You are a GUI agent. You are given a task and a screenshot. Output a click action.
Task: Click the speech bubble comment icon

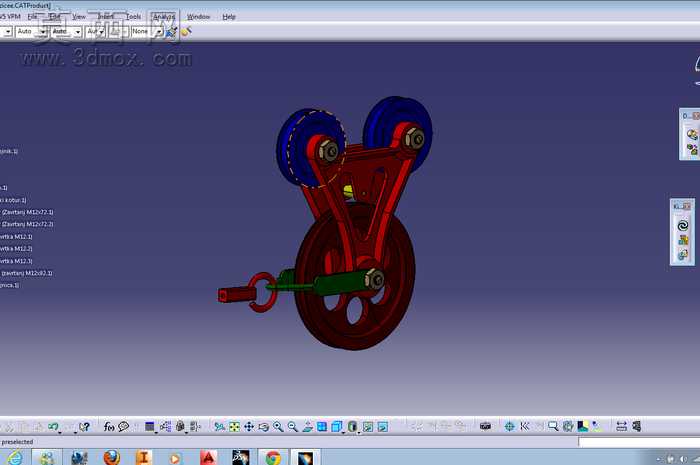point(124,427)
